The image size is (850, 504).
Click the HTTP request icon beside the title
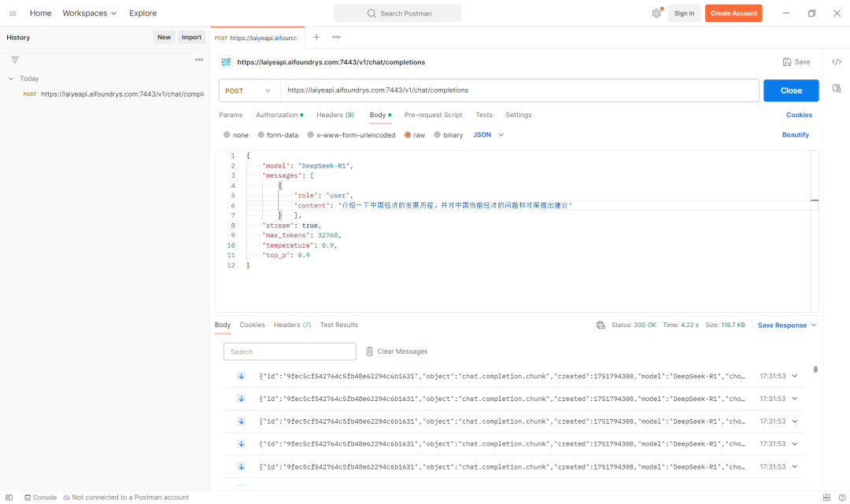[x=226, y=62]
